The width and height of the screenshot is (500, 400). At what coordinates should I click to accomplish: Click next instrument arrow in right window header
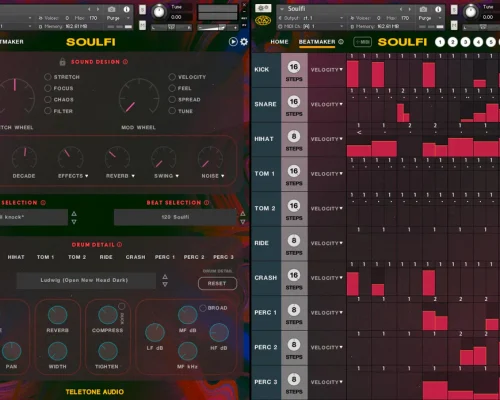coord(409,9)
